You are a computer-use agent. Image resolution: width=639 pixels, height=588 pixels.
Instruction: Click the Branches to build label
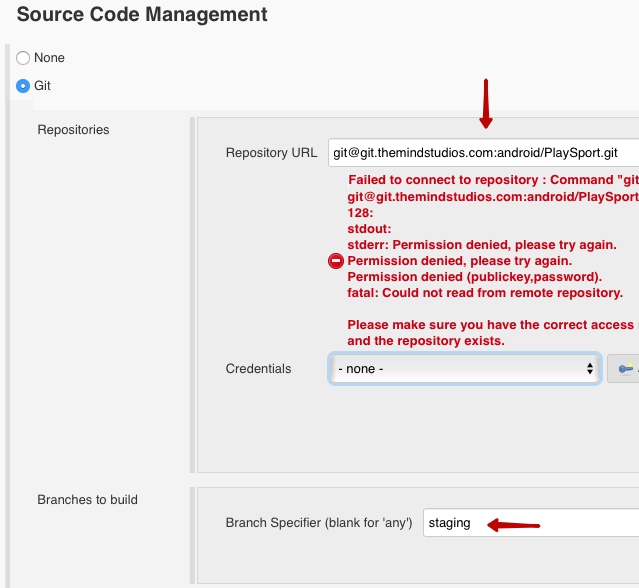click(88, 500)
